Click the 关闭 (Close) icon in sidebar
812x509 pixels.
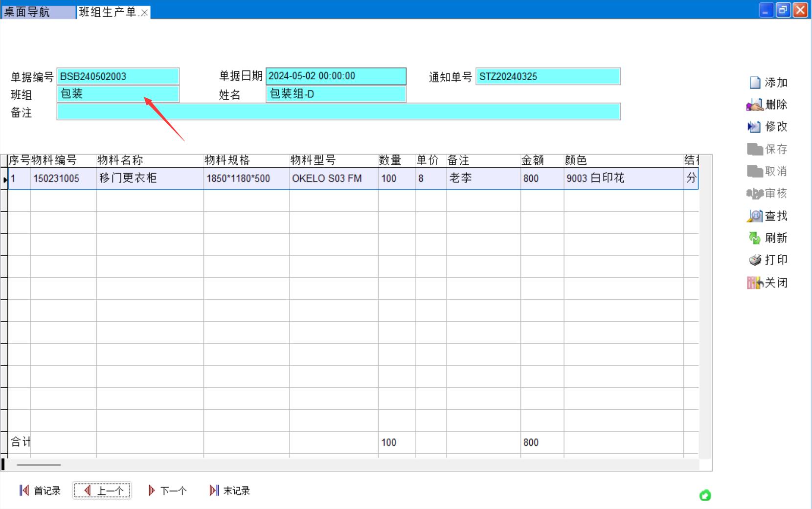click(x=755, y=283)
